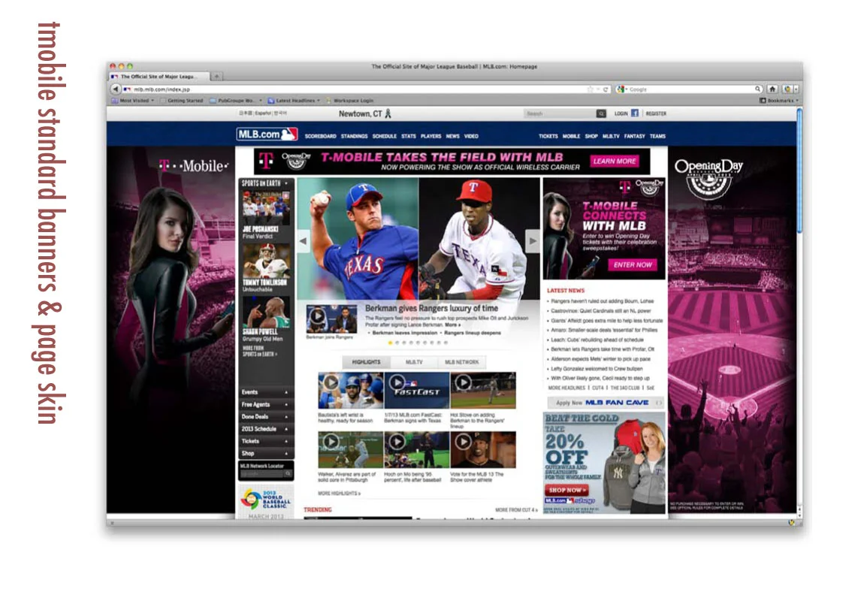
Task: Open Players in MLB navigation
Action: click(x=431, y=136)
